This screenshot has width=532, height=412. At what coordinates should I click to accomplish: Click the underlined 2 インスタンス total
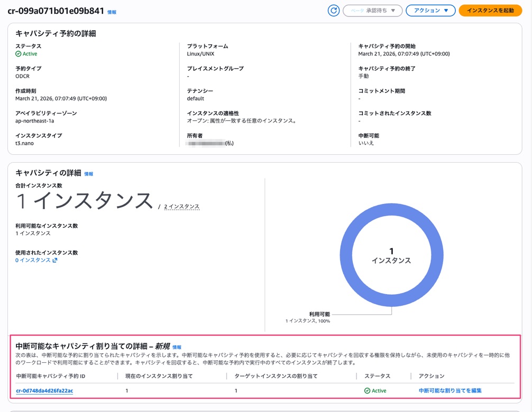coord(181,207)
